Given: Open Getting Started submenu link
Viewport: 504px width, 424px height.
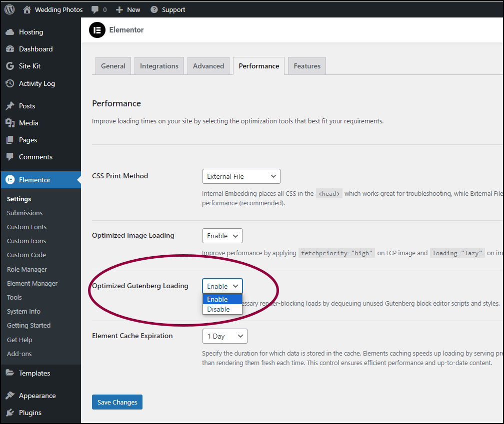Looking at the screenshot, I should click(x=28, y=326).
